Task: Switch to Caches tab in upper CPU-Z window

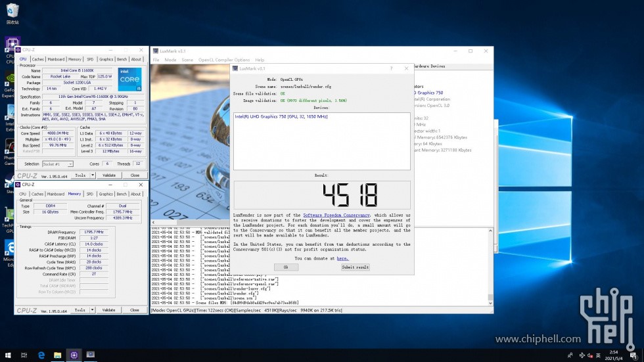Action: pos(37,59)
